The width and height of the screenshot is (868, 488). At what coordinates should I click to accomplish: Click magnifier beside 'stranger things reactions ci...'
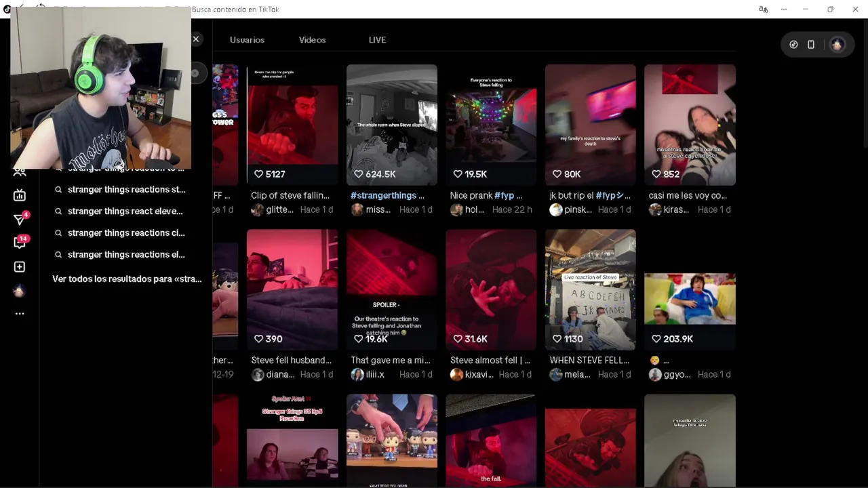(58, 233)
